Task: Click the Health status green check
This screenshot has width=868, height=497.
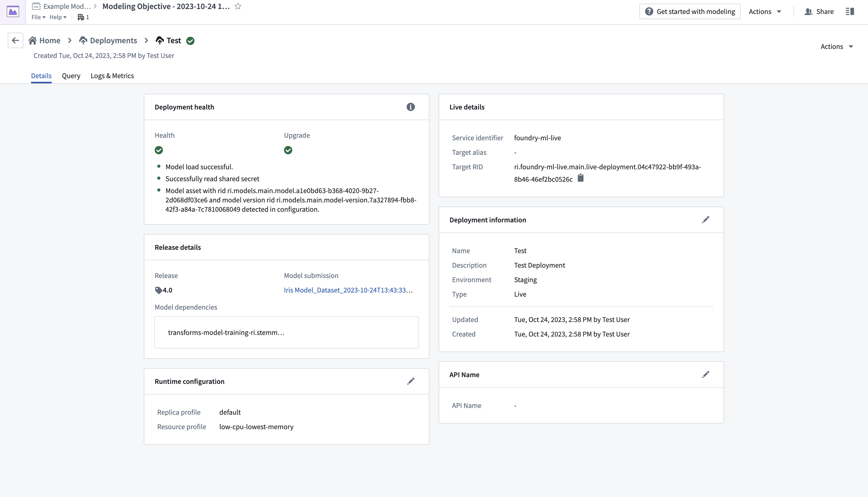Action: pyautogui.click(x=159, y=150)
